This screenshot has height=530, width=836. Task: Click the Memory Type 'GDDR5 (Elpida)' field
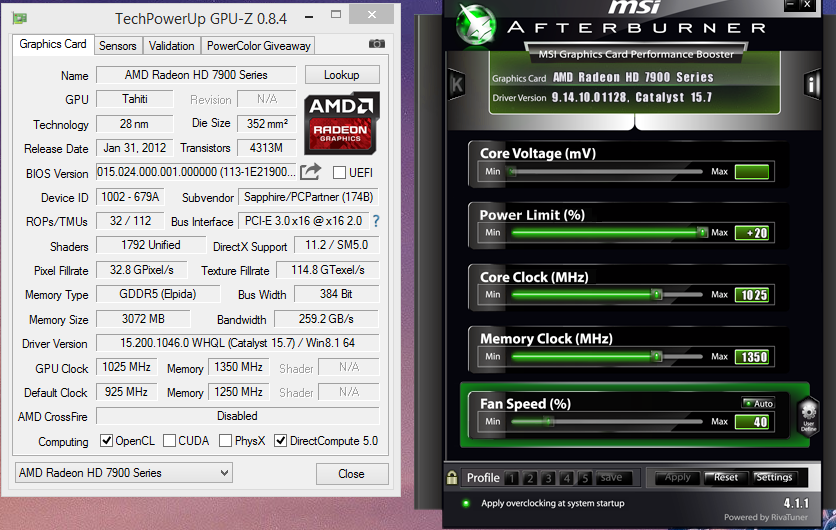158,294
